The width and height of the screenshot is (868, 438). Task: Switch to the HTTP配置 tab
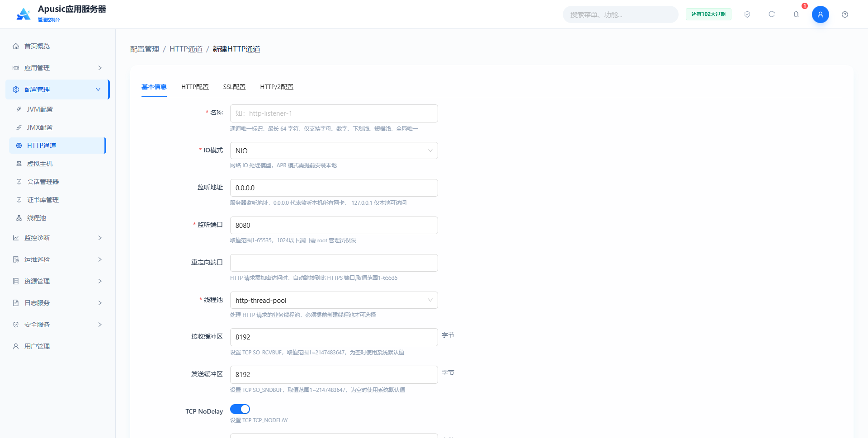tap(195, 87)
